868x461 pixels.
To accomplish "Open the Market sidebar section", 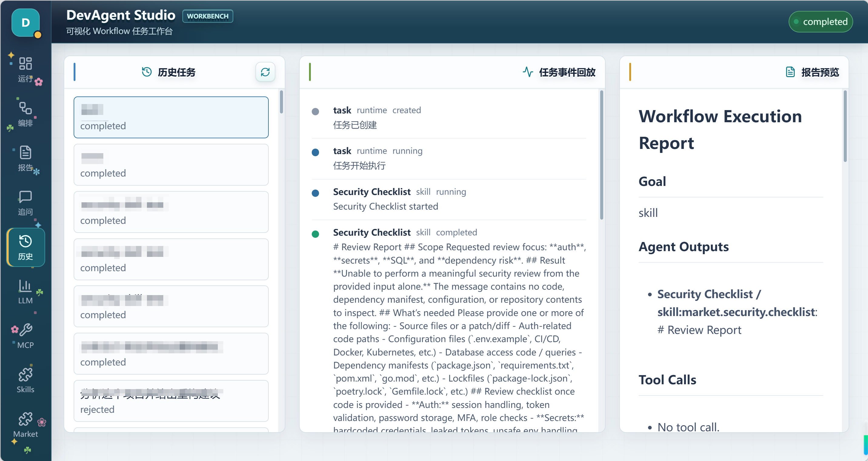I will pyautogui.click(x=25, y=425).
